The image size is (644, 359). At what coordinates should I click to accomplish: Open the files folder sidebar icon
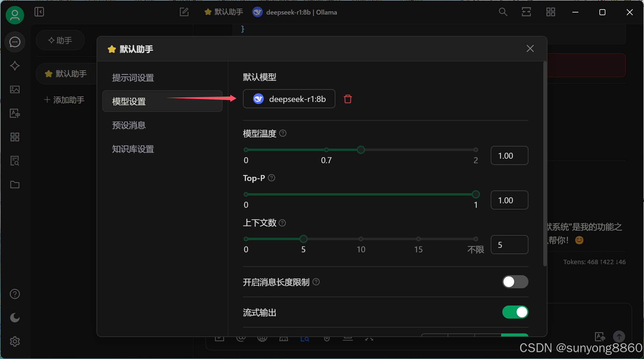pos(15,185)
